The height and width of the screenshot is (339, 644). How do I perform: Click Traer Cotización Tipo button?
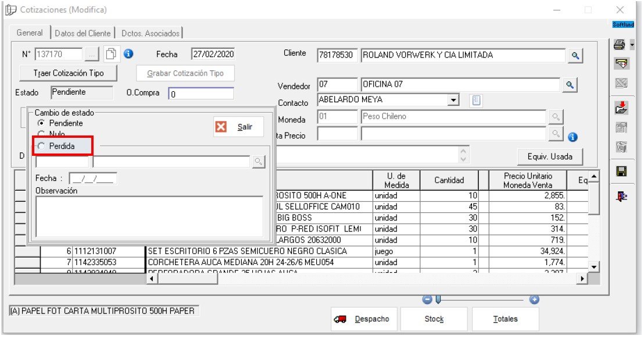(68, 73)
